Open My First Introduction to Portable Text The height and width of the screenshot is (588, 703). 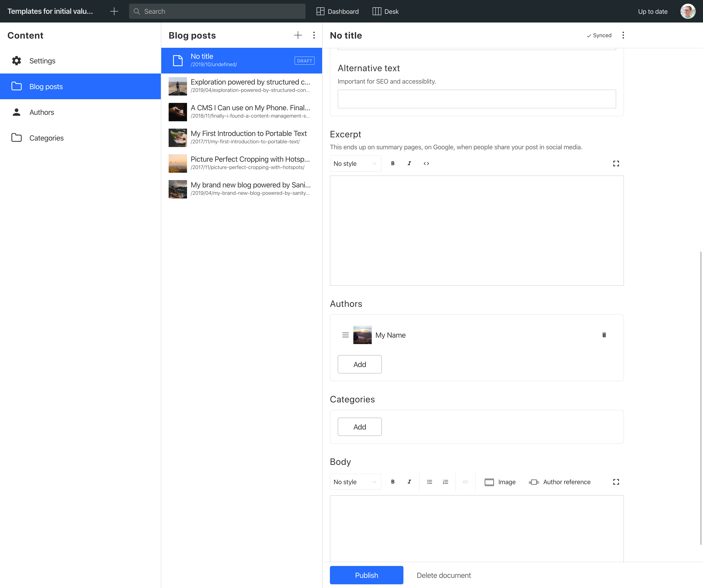point(241,138)
